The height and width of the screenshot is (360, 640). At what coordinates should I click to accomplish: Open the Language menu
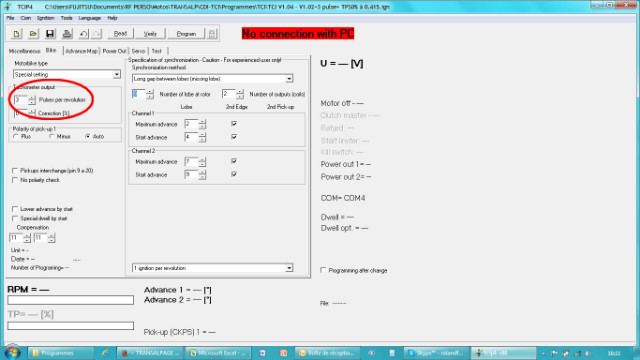pyautogui.click(x=89, y=18)
